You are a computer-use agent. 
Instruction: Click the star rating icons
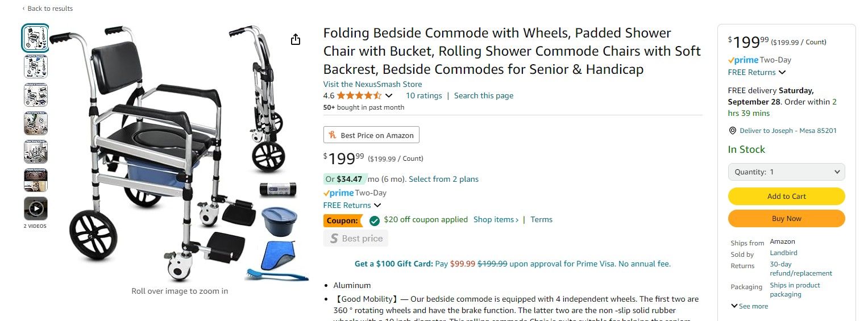359,95
